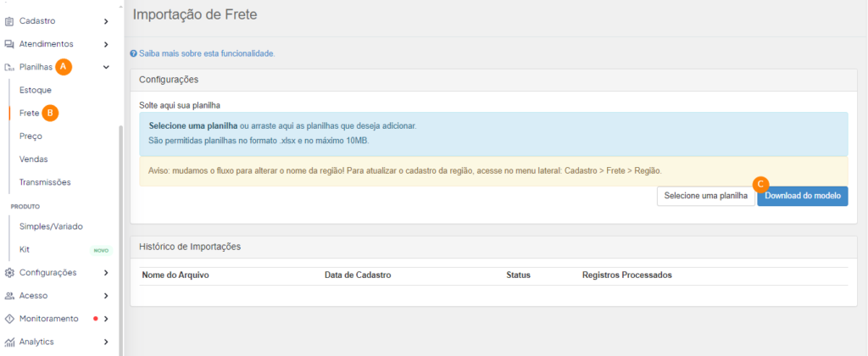Open Saiba mais sobre esta funcionalidade link

207,53
